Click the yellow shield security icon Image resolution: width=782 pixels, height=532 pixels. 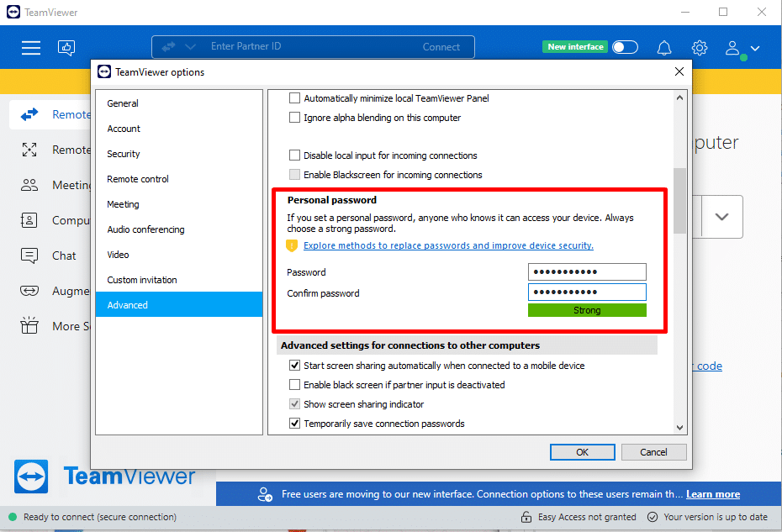point(292,245)
